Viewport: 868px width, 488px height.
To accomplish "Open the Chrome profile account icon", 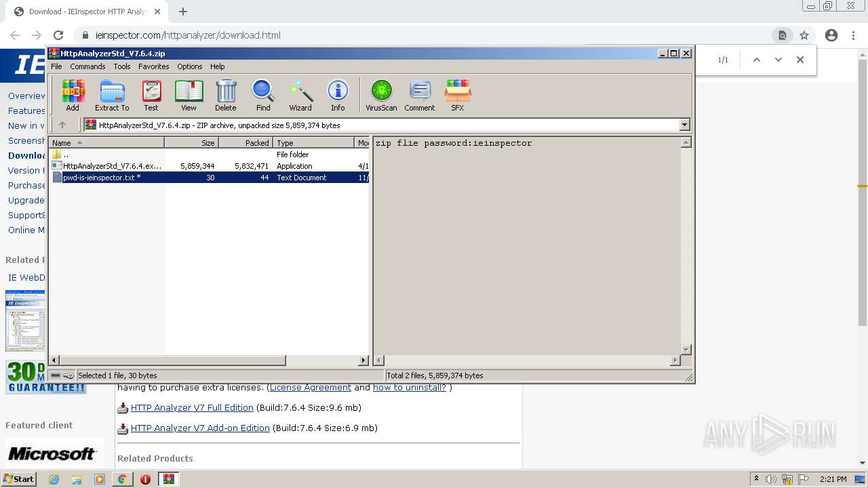I will (831, 35).
